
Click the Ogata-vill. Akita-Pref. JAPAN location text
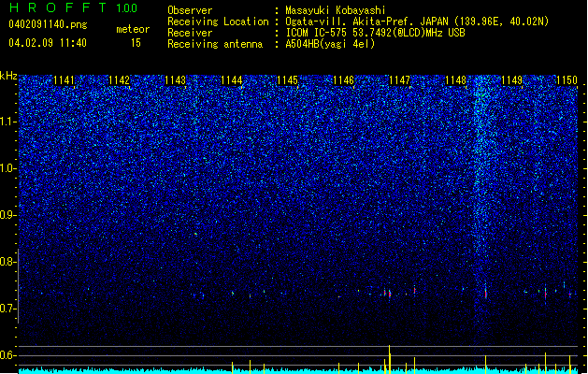tap(417, 22)
